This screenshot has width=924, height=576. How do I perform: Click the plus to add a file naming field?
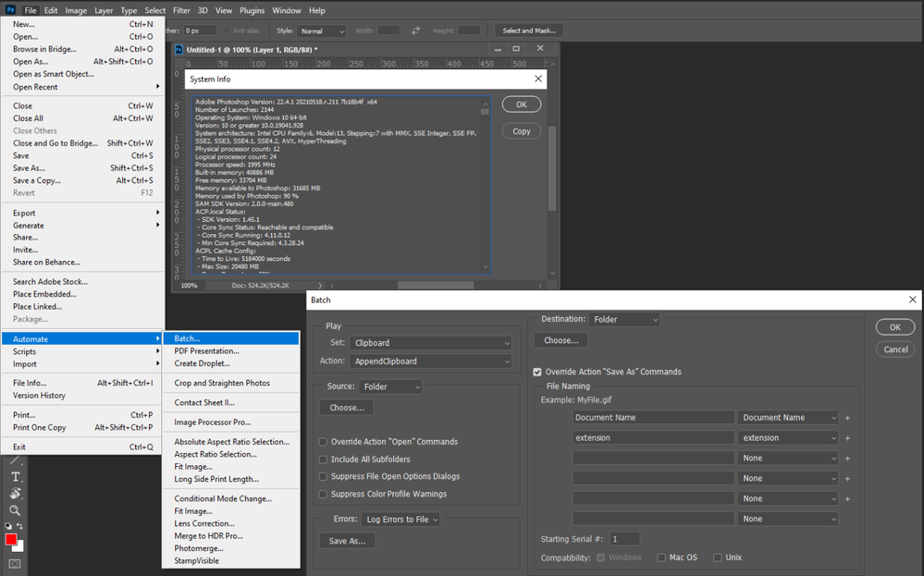(846, 417)
